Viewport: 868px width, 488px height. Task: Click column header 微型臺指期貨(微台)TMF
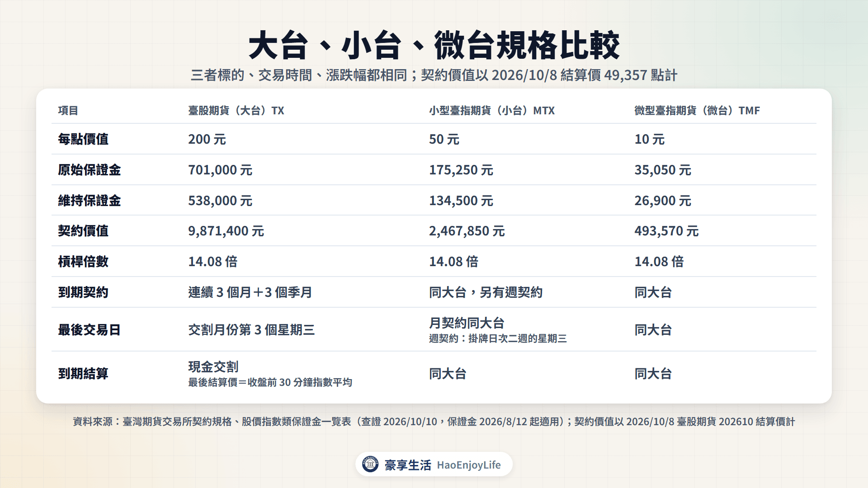(697, 111)
